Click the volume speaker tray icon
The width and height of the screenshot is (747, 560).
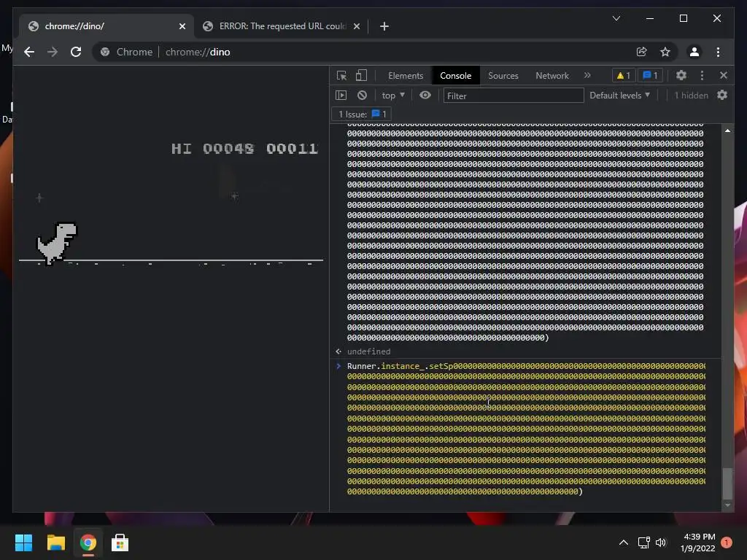[x=661, y=542]
